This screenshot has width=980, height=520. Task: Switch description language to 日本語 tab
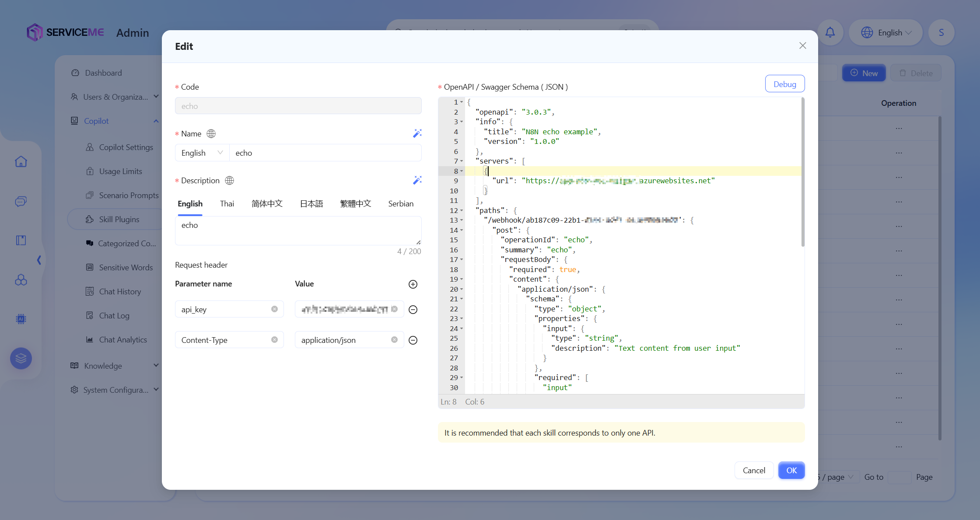pyautogui.click(x=311, y=204)
